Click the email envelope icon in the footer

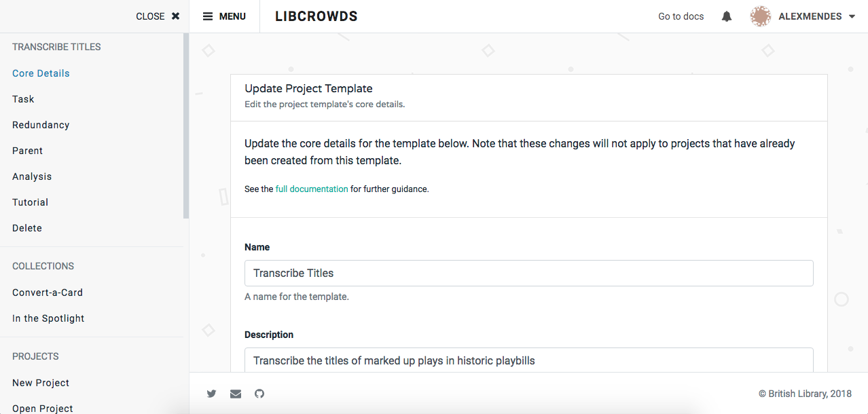[235, 394]
